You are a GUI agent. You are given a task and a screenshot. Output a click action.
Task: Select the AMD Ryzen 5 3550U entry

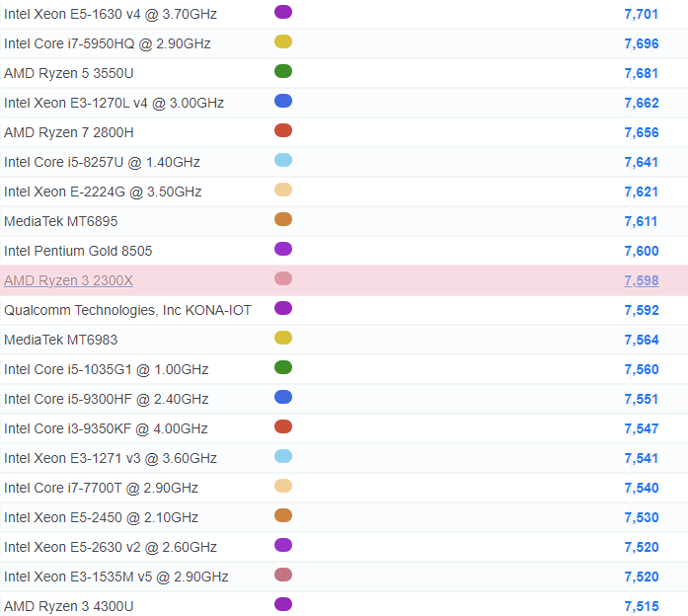[68, 73]
